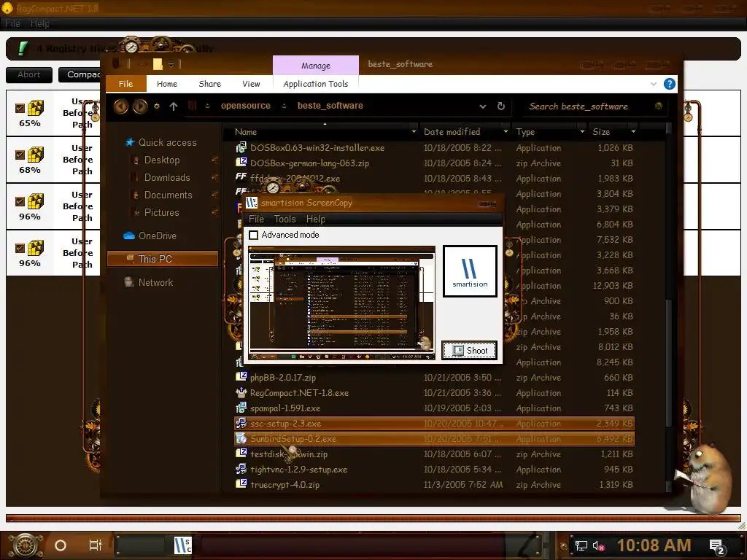Viewport: 747px width, 560px height.
Task: Open the Start menu gear button
Action: (x=25, y=545)
